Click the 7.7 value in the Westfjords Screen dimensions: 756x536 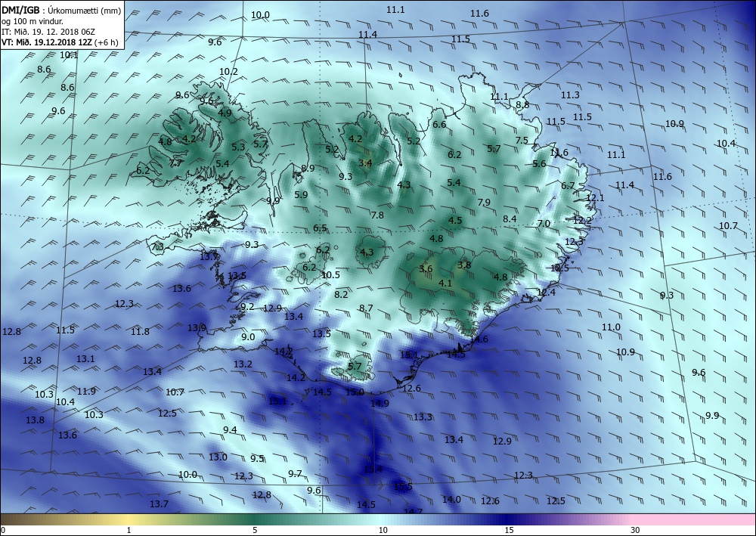click(176, 163)
